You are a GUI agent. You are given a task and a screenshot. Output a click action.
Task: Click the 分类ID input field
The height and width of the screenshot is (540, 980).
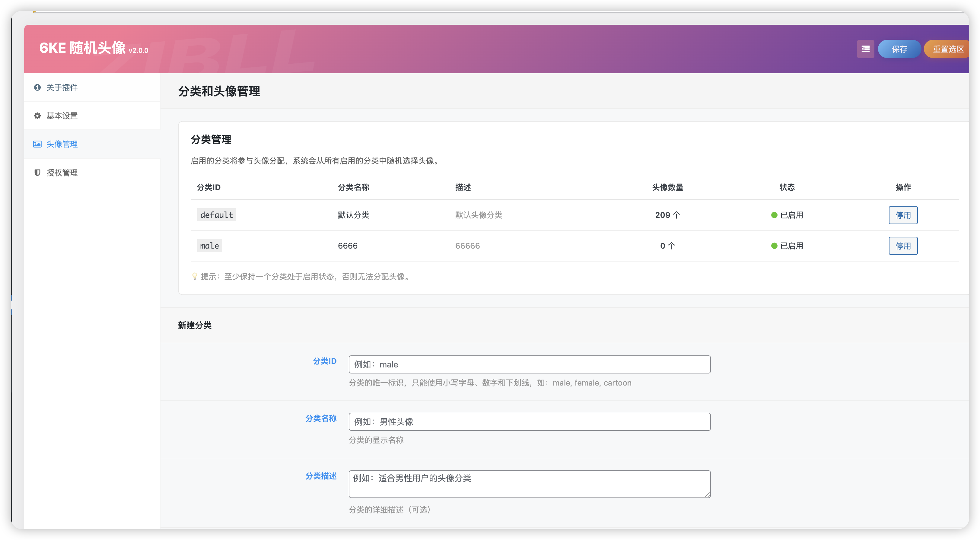pyautogui.click(x=529, y=364)
